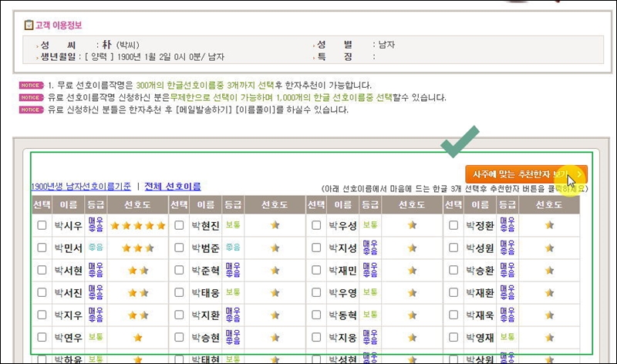Click the 사주에 맞는 추천한자 보기 button
The height and width of the screenshot is (364, 617).
[526, 174]
